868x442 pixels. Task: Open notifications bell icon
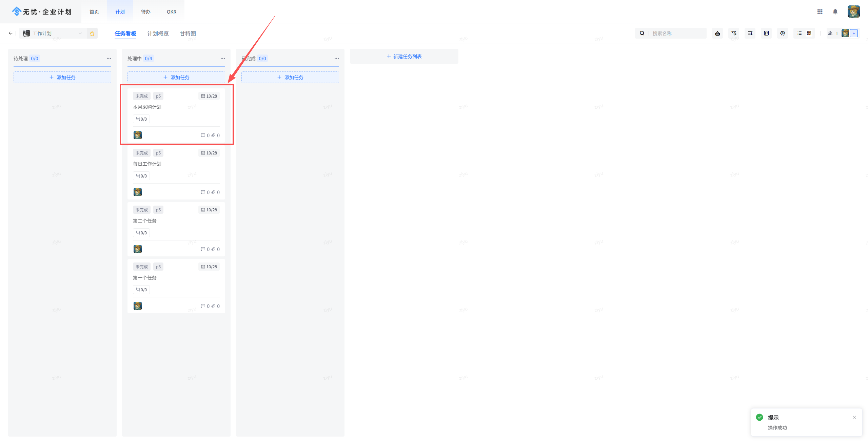[x=835, y=12]
